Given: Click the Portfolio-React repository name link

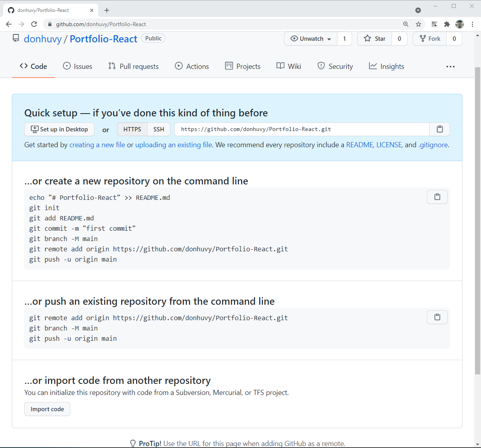Looking at the screenshot, I should (104, 39).
